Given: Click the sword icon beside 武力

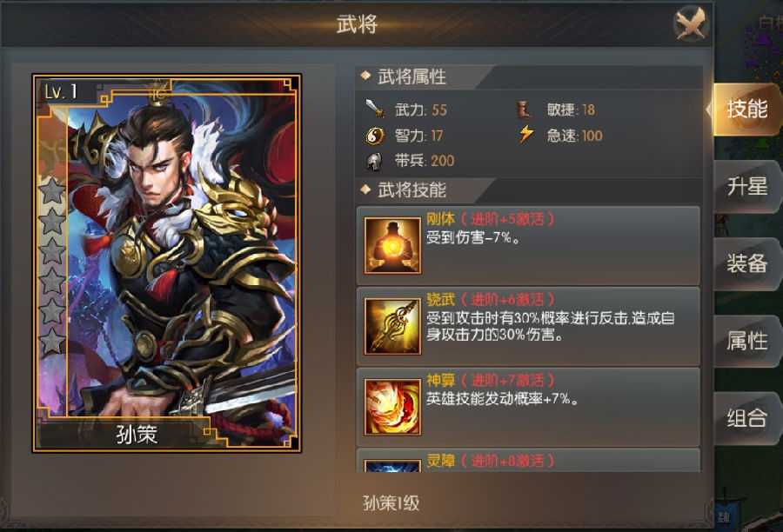Looking at the screenshot, I should click(x=374, y=109).
